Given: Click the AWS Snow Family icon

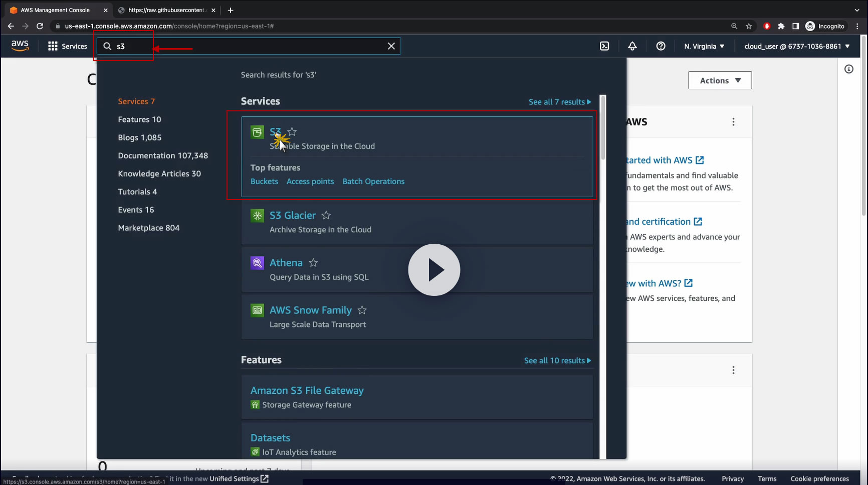Looking at the screenshot, I should coord(257,310).
